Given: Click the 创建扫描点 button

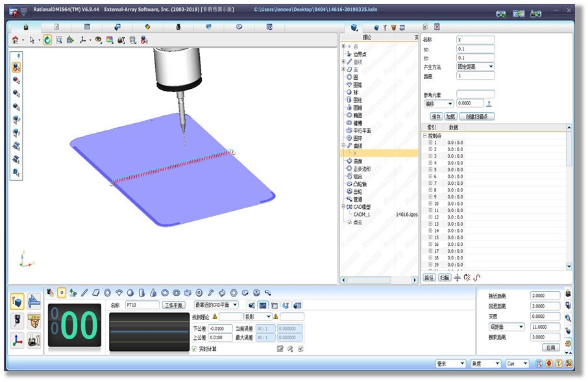Looking at the screenshot, I should 480,116.
